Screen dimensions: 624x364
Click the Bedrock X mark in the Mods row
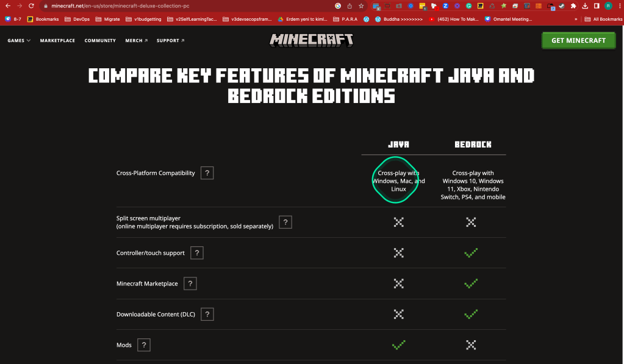[x=471, y=345]
